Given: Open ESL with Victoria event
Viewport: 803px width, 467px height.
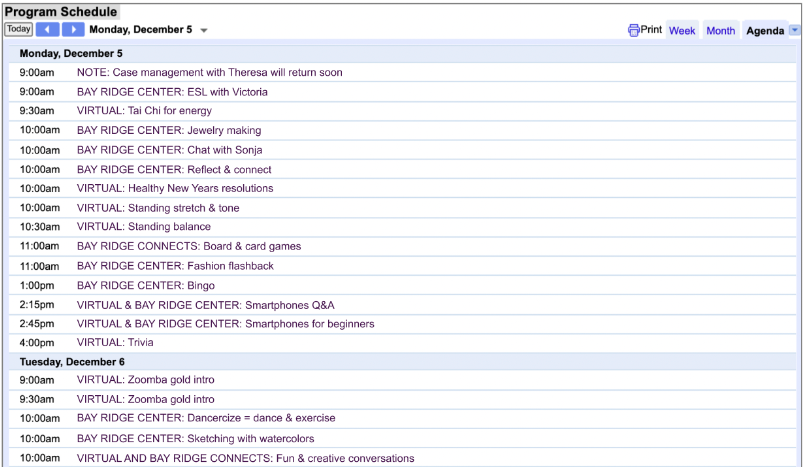Looking at the screenshot, I should 172,92.
